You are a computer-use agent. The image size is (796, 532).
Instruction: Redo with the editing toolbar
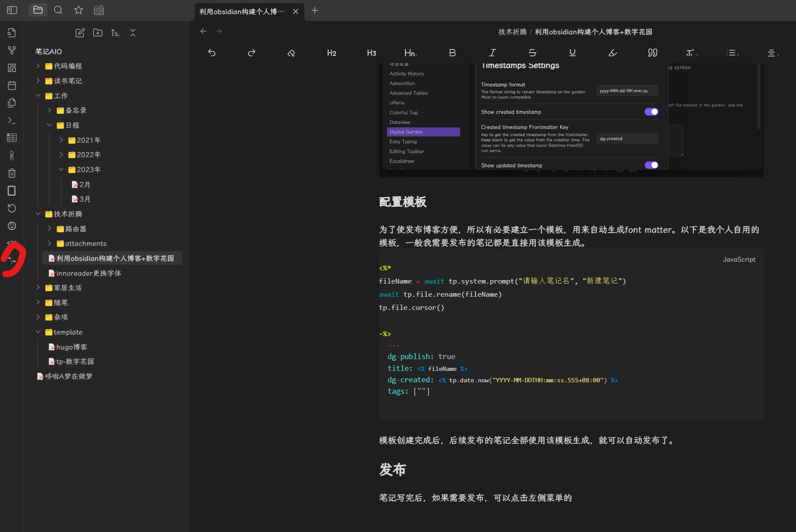tap(251, 53)
